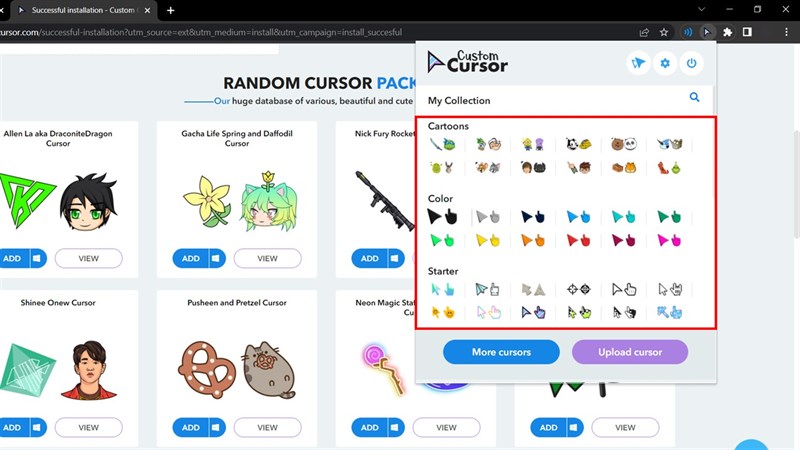The height and width of the screenshot is (450, 800).
Task: Choose the gray color cursor
Action: (x=488, y=217)
